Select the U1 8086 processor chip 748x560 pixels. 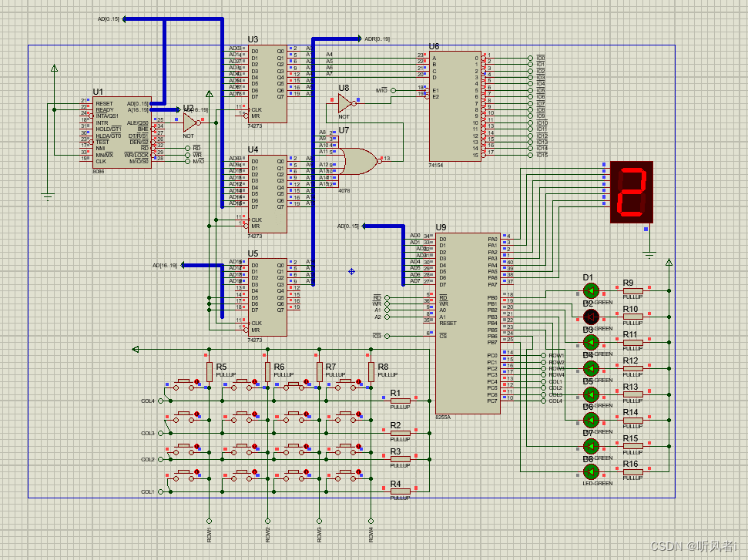tap(122, 132)
